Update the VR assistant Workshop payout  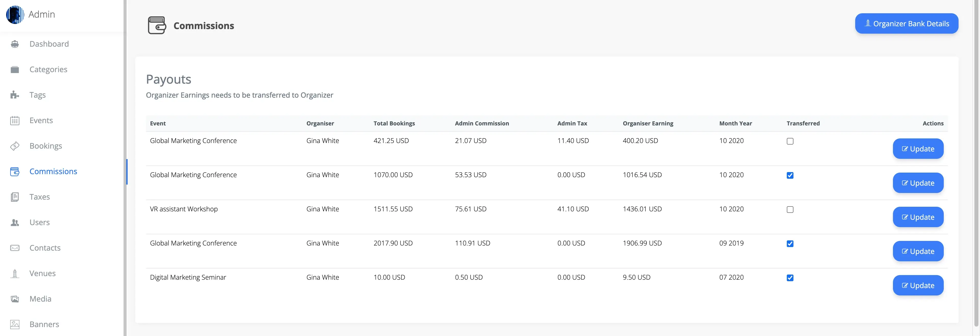tap(918, 217)
